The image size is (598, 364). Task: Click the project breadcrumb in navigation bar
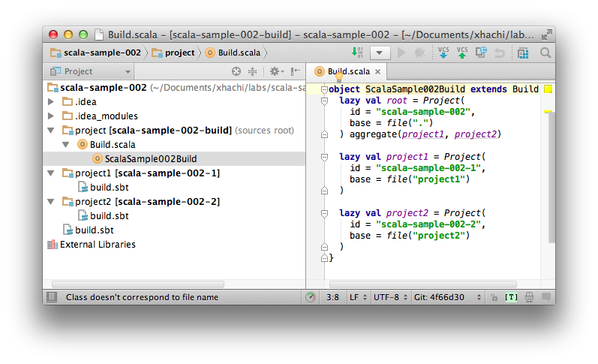tap(173, 53)
